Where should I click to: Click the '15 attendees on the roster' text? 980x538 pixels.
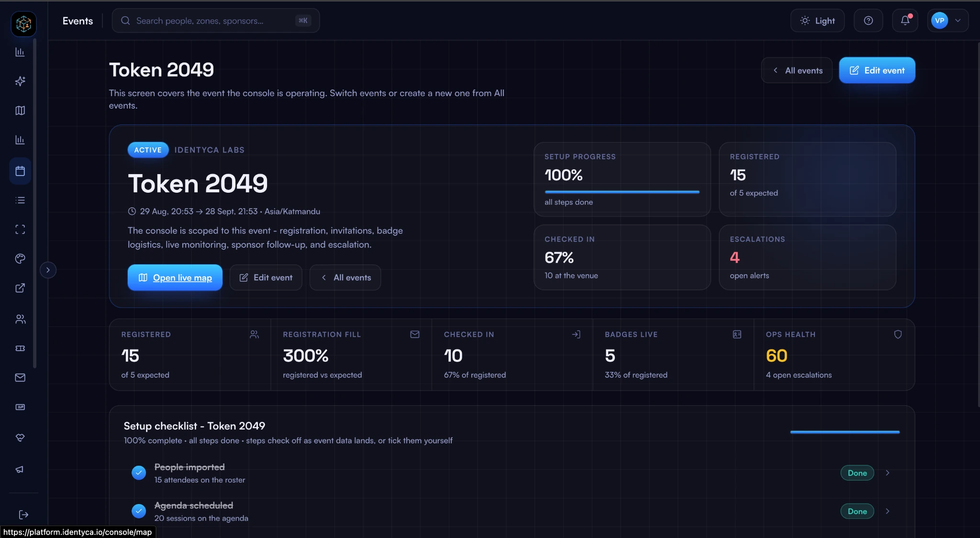click(x=200, y=480)
